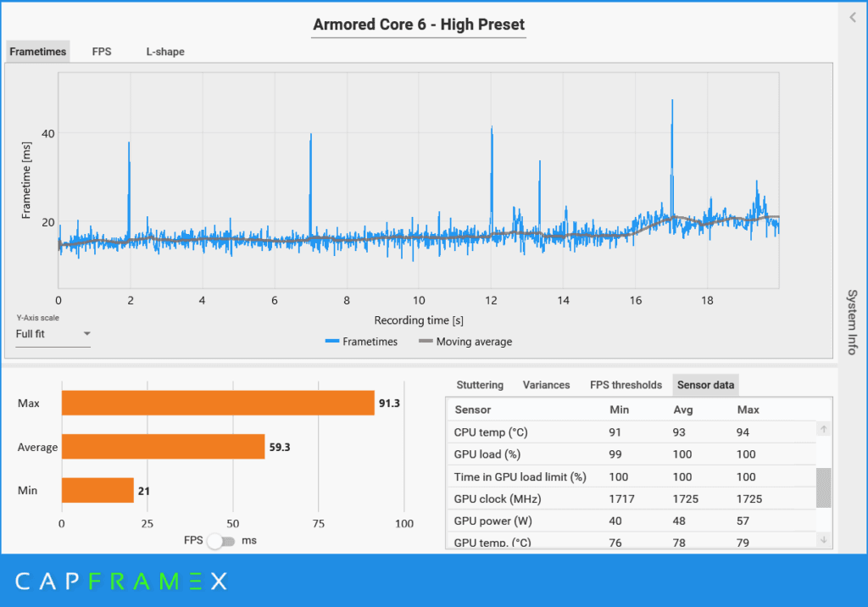Collapse the System Info side panel arrow
The width and height of the screenshot is (868, 607).
tap(853, 17)
